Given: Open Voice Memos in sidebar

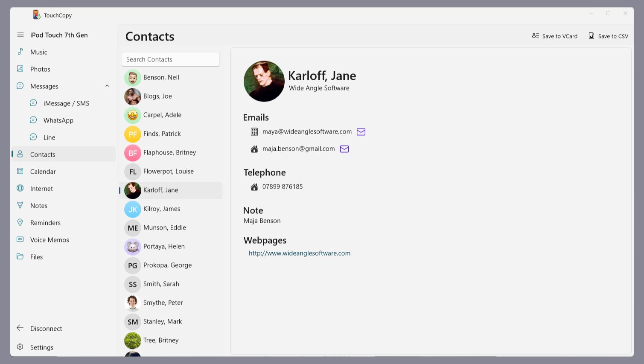Looking at the screenshot, I should click(64, 240).
